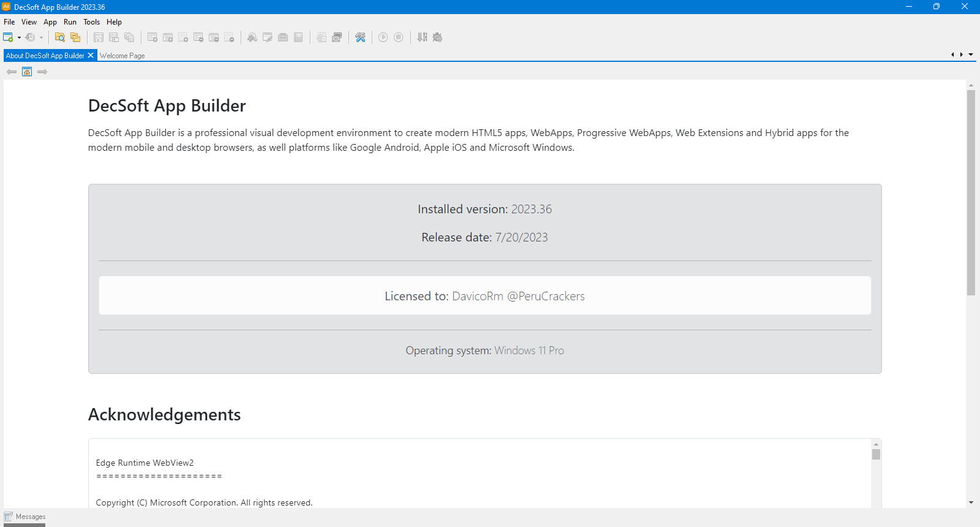Open the Tools menu

(91, 22)
